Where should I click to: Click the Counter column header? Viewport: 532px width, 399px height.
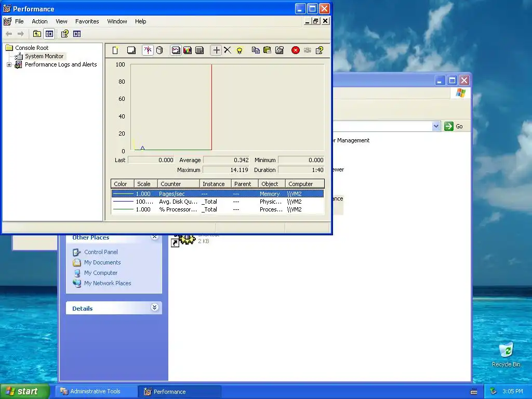click(179, 184)
